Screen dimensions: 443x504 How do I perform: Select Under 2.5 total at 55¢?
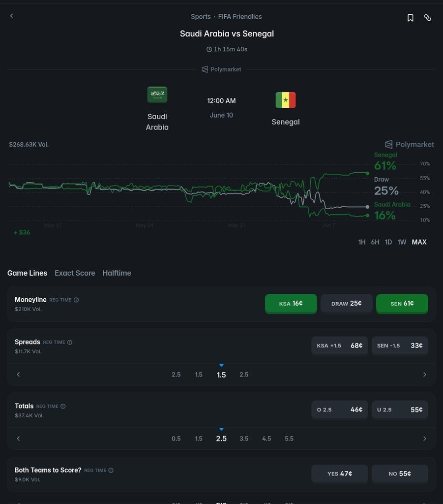click(400, 409)
